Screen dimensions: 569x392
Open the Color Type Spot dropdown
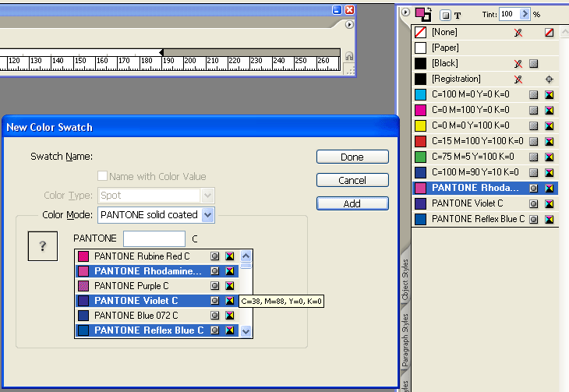click(207, 196)
